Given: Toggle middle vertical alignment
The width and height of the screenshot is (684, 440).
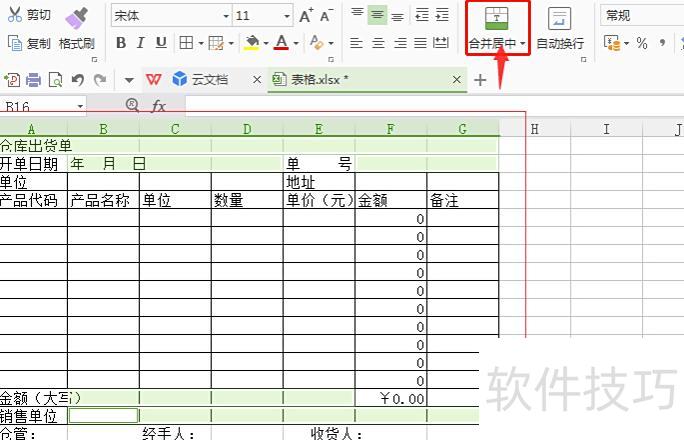Looking at the screenshot, I should tap(377, 15).
